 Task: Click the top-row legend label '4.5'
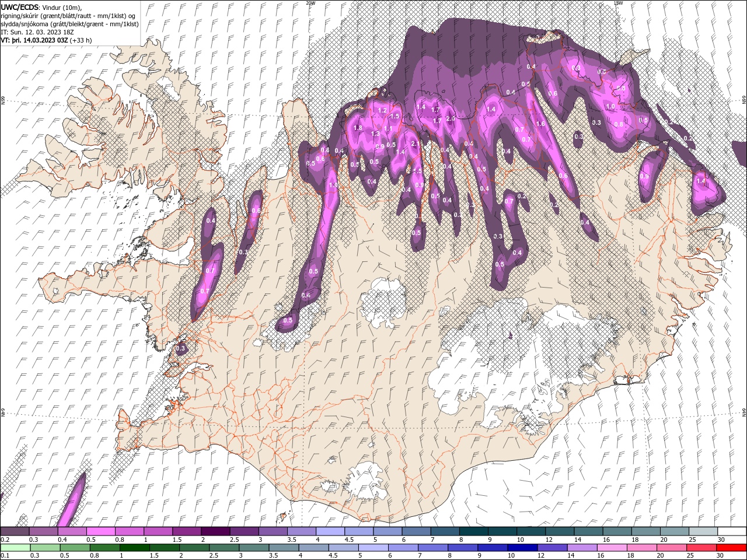coord(349,540)
